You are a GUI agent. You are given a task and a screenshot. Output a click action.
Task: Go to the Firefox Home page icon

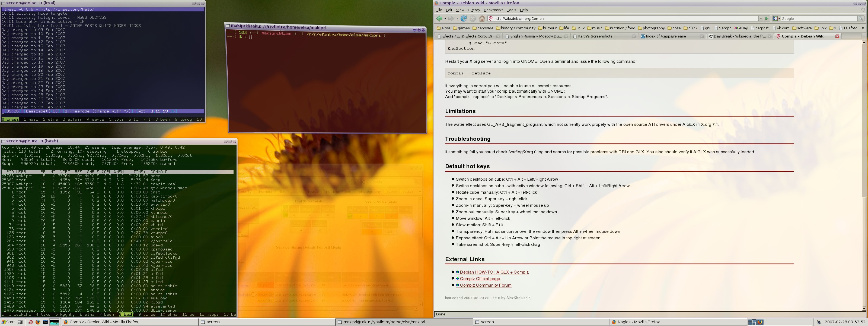click(482, 18)
